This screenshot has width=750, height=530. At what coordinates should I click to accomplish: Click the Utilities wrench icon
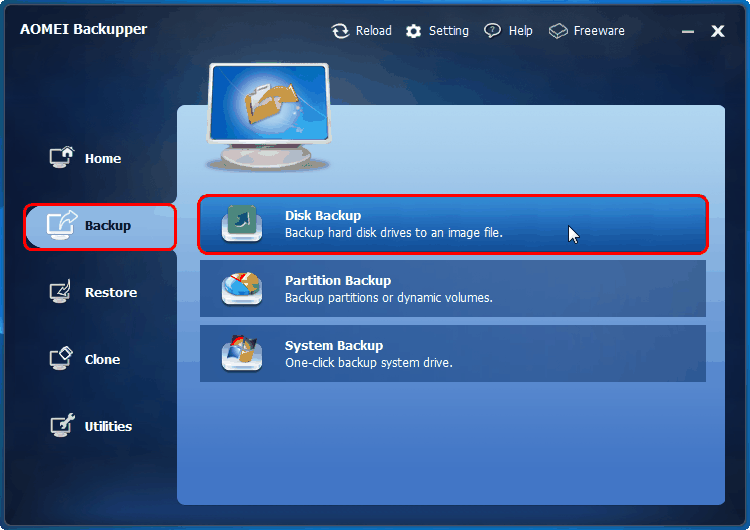click(x=62, y=425)
